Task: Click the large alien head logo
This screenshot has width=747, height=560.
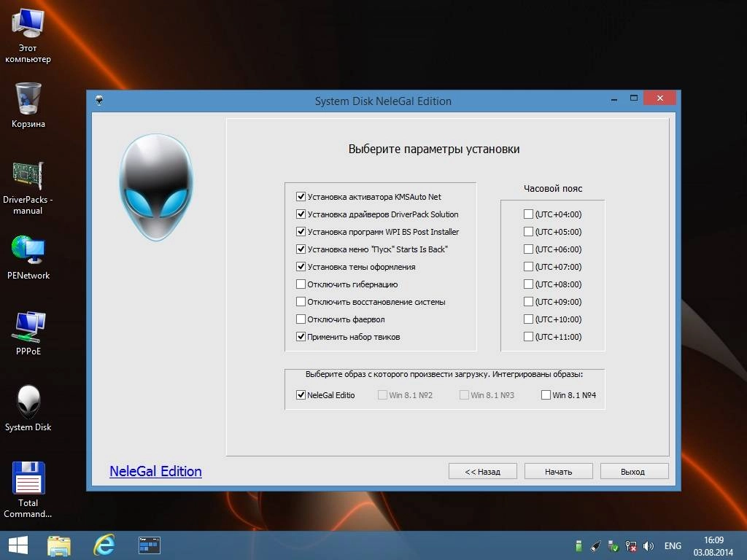Action: coord(156,187)
